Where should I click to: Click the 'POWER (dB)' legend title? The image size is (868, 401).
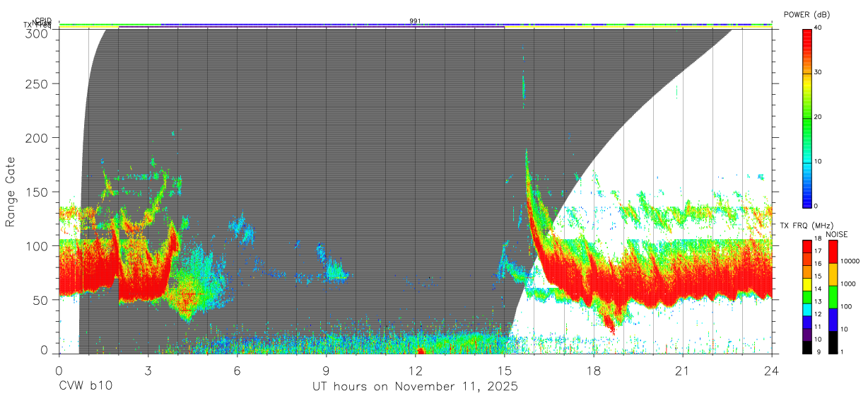(807, 15)
